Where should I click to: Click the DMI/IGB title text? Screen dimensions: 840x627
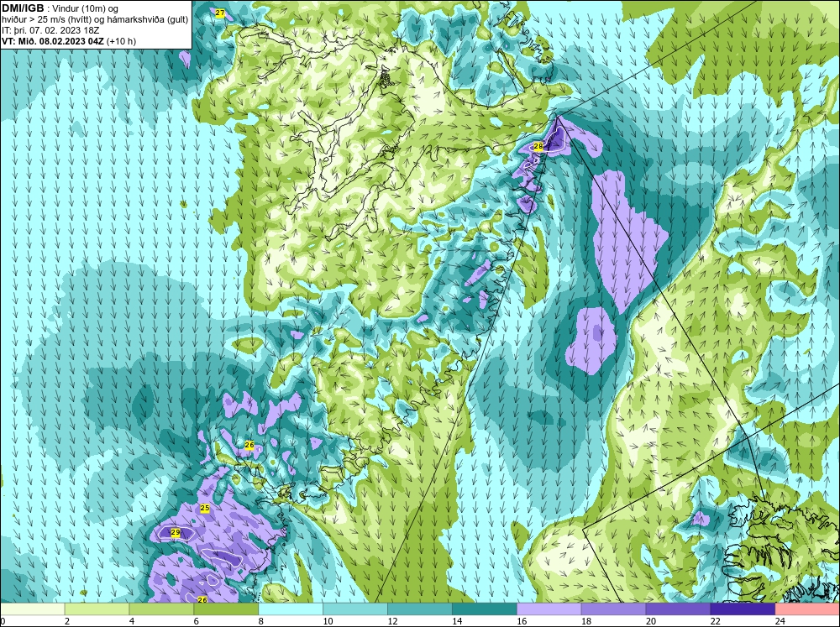click(23, 8)
